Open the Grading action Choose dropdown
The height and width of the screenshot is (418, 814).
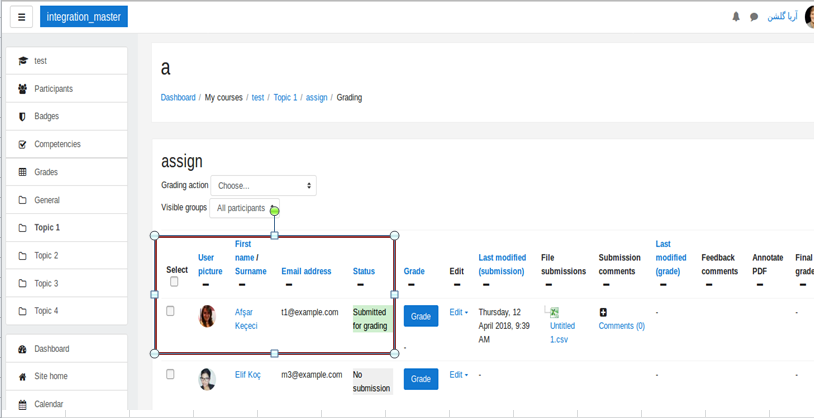coord(263,185)
